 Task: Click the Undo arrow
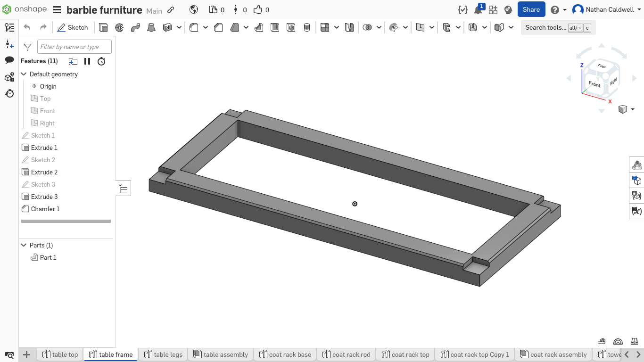pos(27,28)
